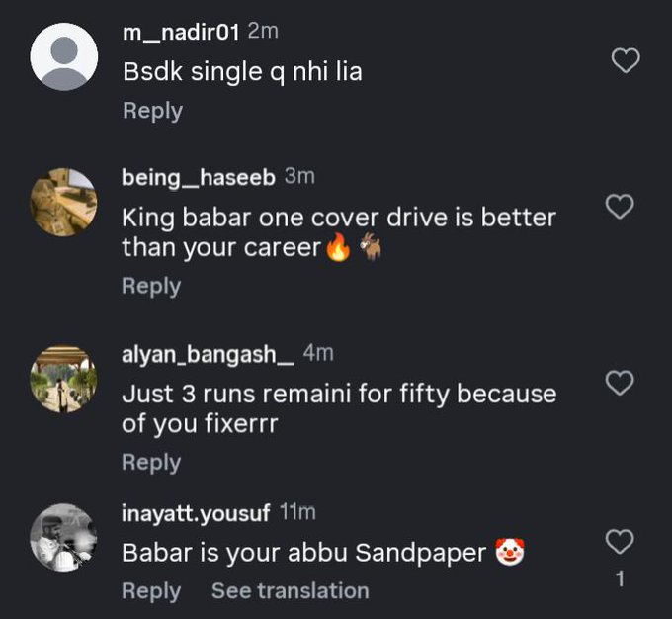The width and height of the screenshot is (672, 619).
Task: Open the m__nadir01 username link
Action: point(181,32)
